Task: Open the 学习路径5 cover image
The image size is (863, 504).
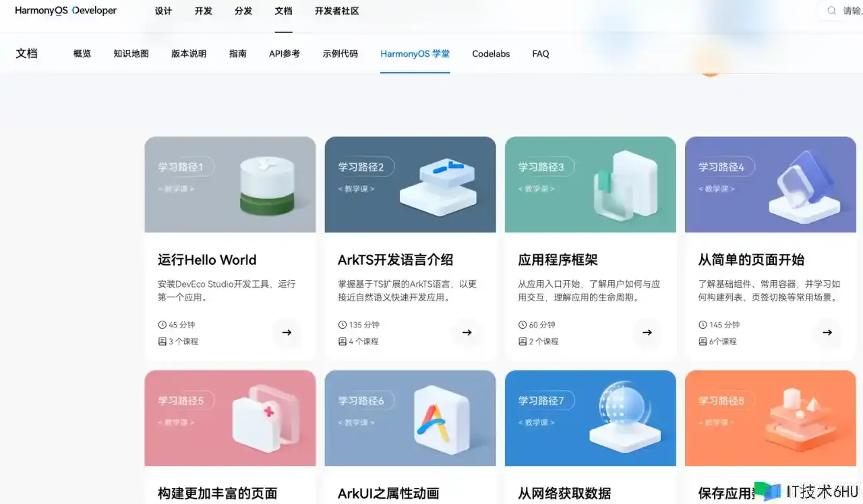Action: [x=230, y=418]
